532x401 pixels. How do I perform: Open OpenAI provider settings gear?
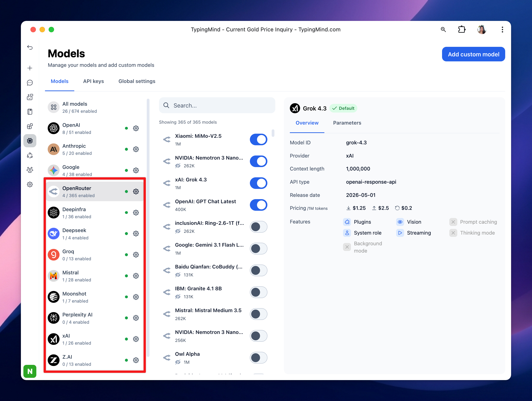(136, 128)
